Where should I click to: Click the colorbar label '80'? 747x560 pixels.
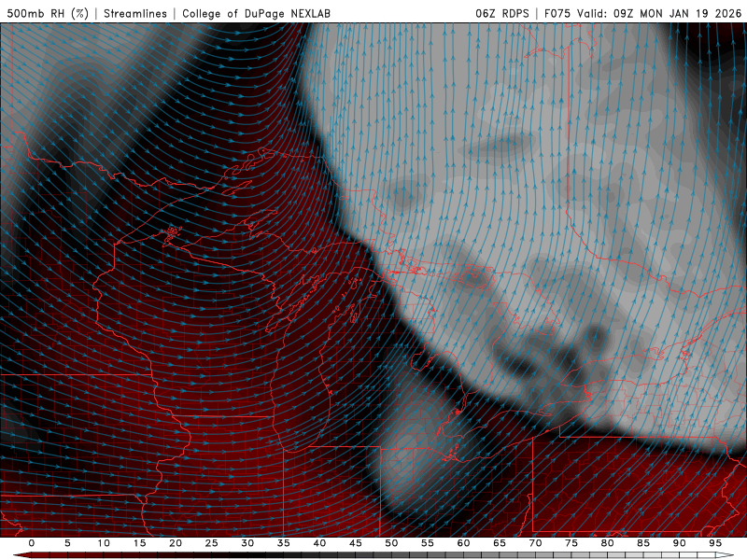[607, 543]
